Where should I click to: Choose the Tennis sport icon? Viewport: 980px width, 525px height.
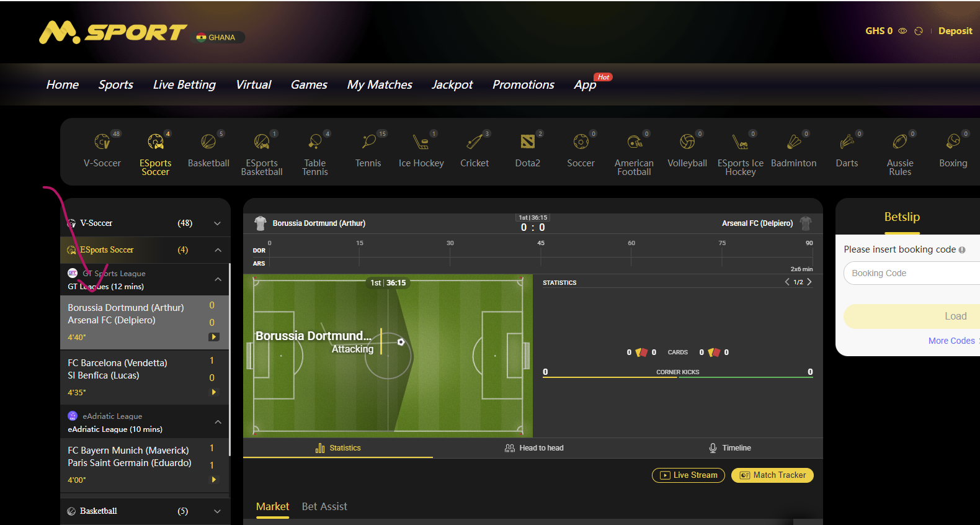click(x=368, y=141)
